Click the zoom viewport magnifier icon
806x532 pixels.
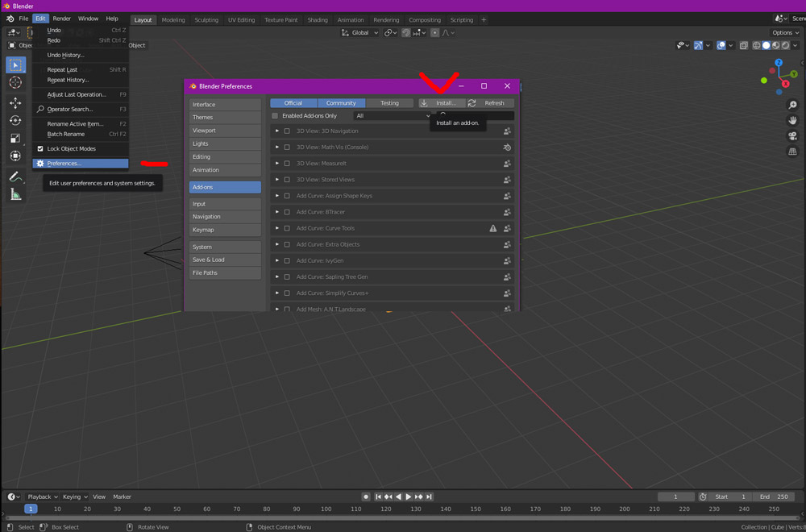click(792, 105)
